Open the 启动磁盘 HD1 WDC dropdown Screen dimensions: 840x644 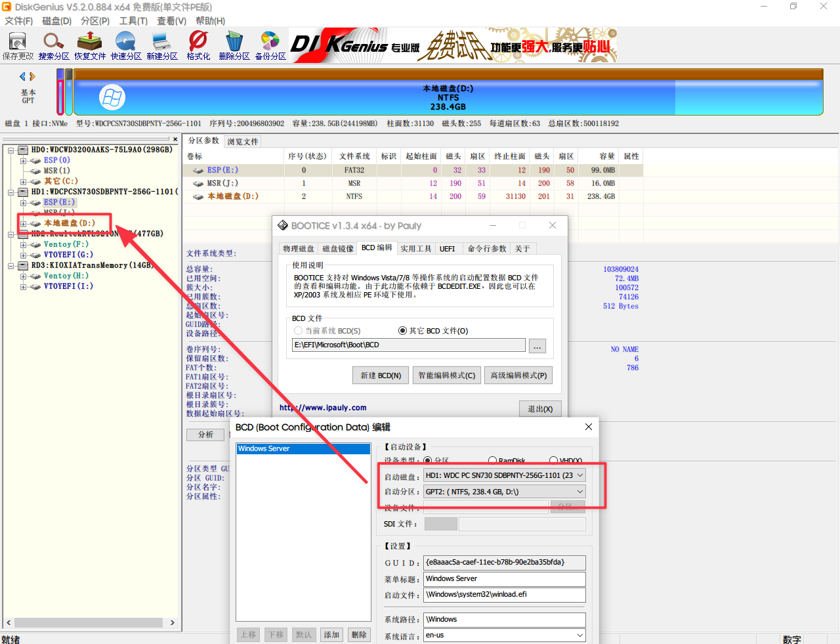[504, 475]
